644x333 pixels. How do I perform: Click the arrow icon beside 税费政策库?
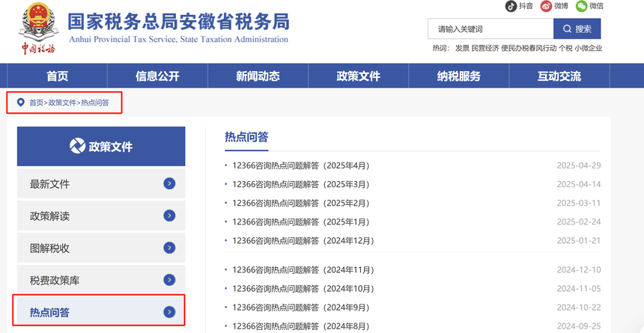169,280
